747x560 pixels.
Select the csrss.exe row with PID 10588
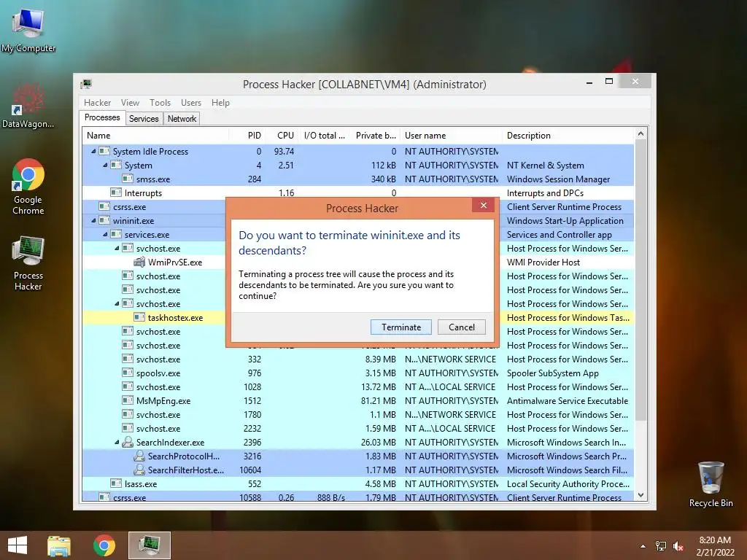pos(357,497)
